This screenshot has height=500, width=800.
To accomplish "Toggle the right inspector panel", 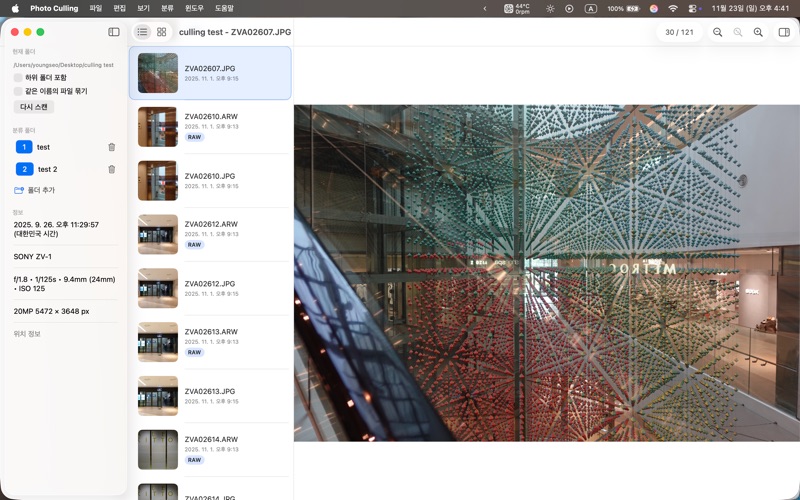I will [x=784, y=32].
